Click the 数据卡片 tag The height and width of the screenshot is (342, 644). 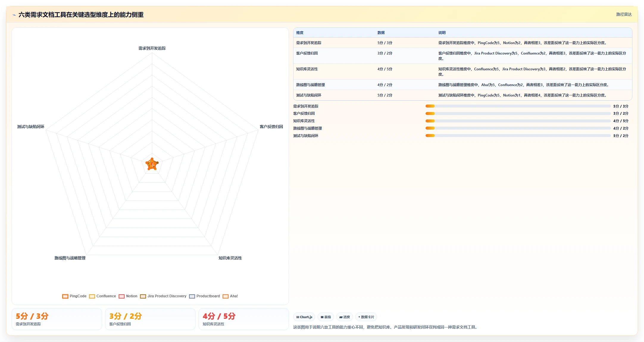coord(366,317)
